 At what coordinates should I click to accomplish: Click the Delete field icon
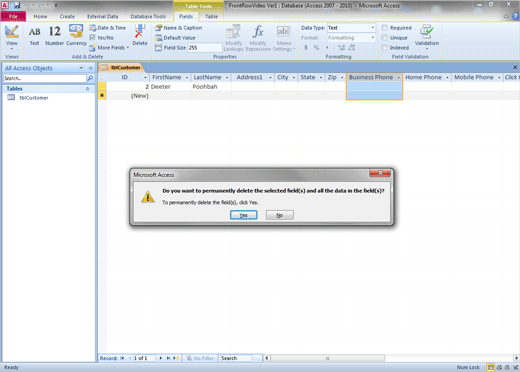pyautogui.click(x=140, y=36)
